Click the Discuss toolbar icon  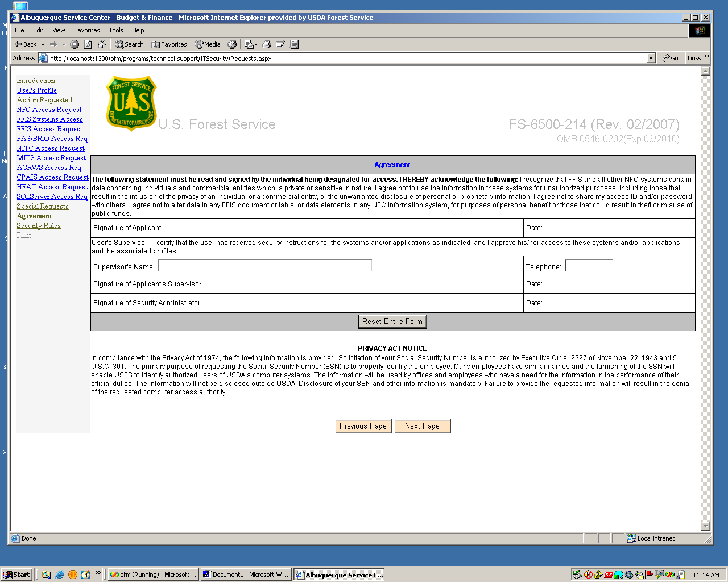click(x=294, y=44)
